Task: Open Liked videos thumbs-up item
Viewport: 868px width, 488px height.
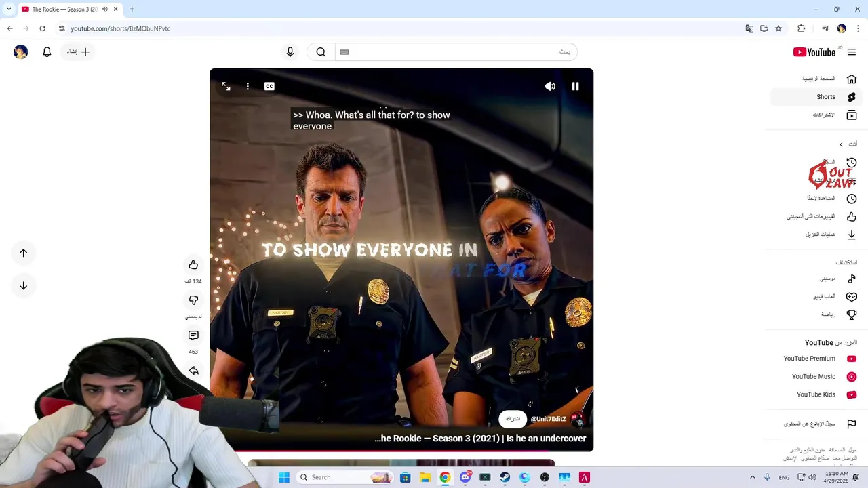Action: [816, 217]
